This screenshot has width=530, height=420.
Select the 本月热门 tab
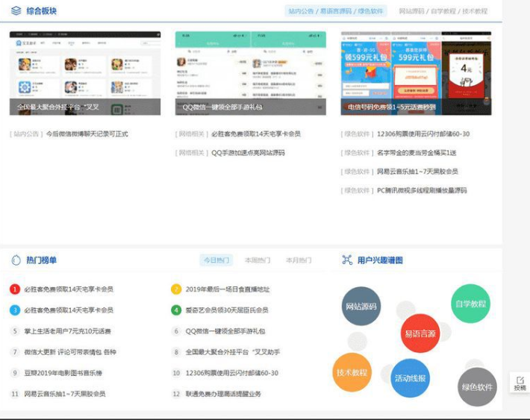tap(299, 260)
